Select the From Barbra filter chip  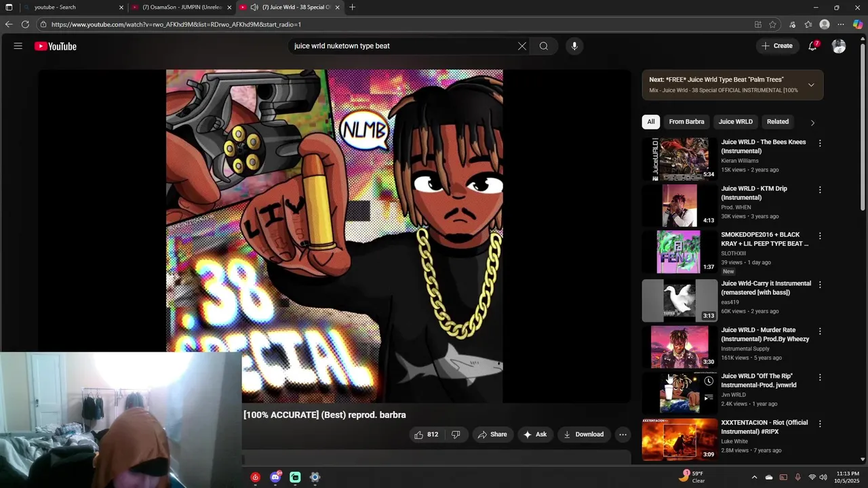coord(686,122)
